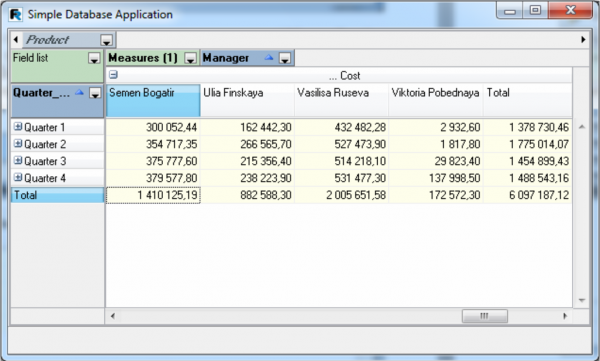
Task: Open the Product field dropdown
Action: pyautogui.click(x=106, y=40)
